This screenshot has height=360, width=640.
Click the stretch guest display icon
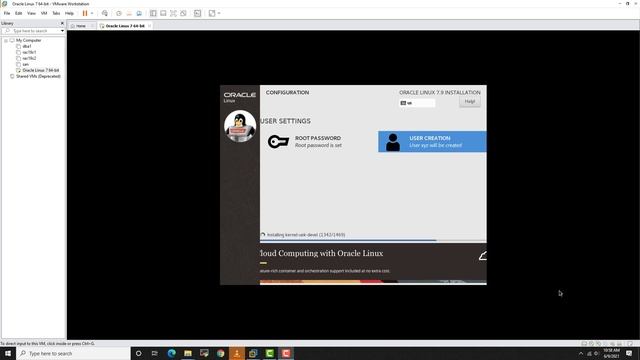point(212,13)
